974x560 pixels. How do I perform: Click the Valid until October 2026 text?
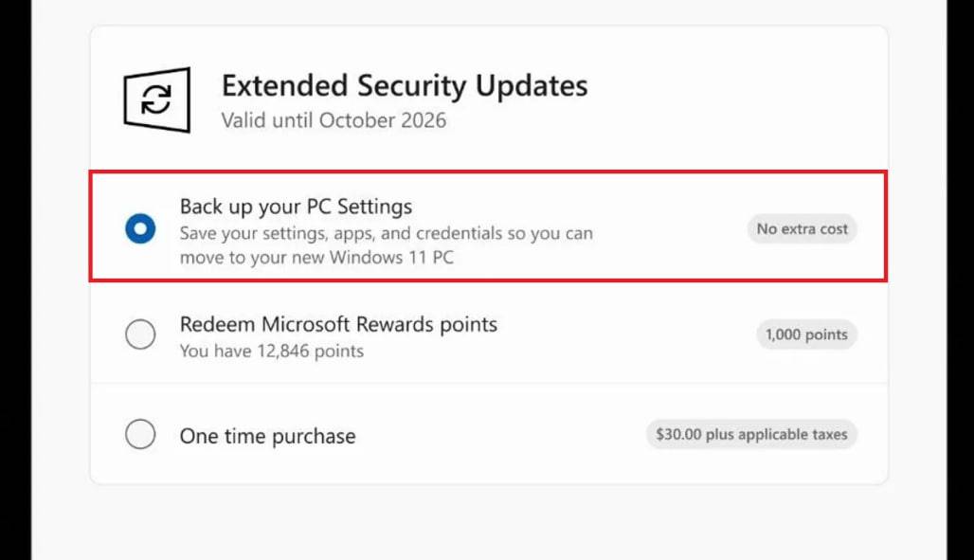coord(334,120)
